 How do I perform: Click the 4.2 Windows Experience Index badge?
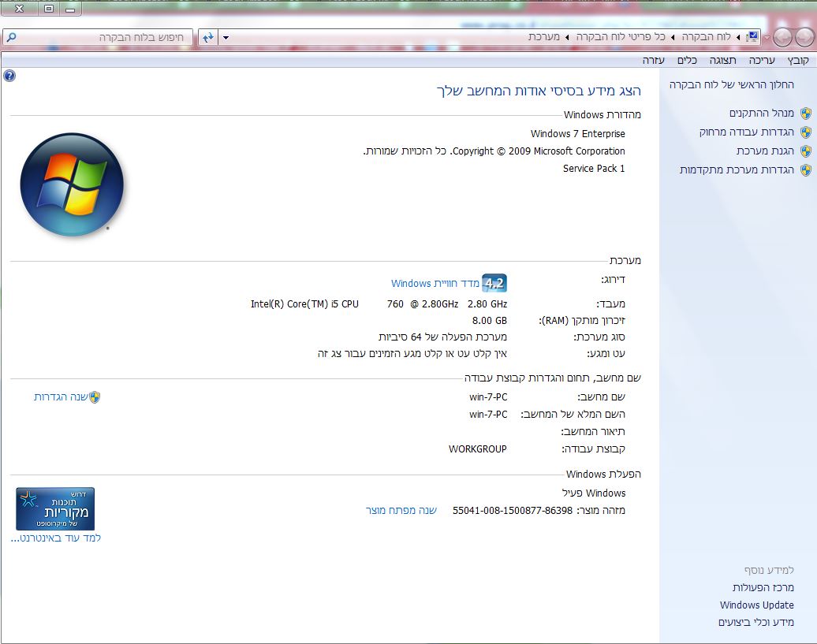494,283
